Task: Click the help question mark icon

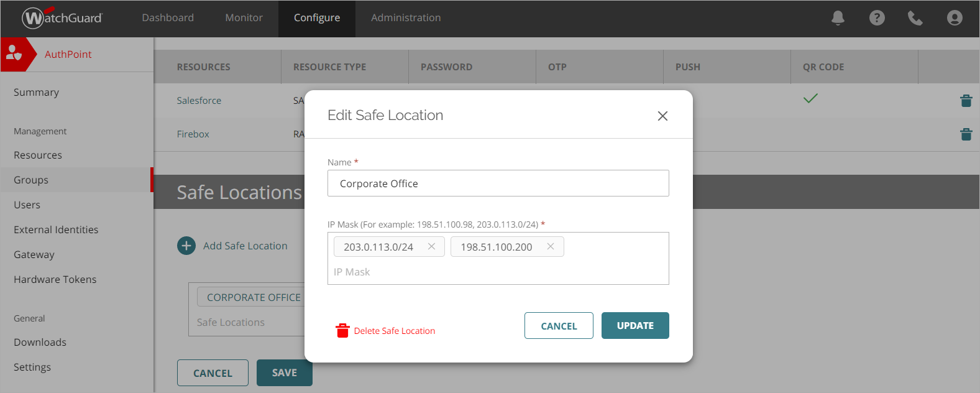Action: (x=877, y=18)
